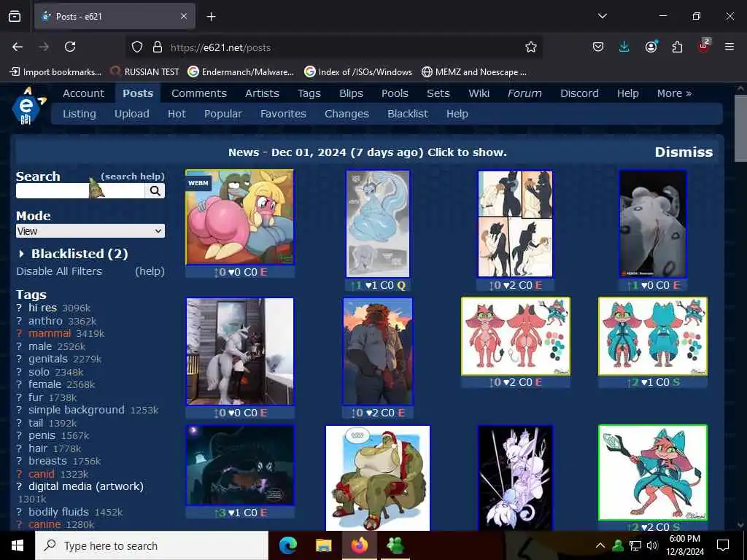The height and width of the screenshot is (560, 747).
Task: Click the Windows 'Type here to search' box
Action: [x=152, y=545]
